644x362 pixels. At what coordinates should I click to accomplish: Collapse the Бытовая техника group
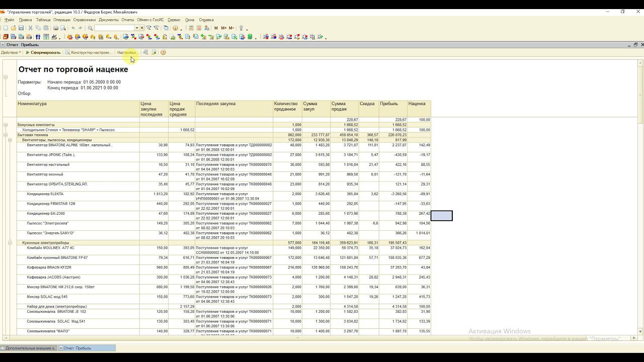coord(6,135)
